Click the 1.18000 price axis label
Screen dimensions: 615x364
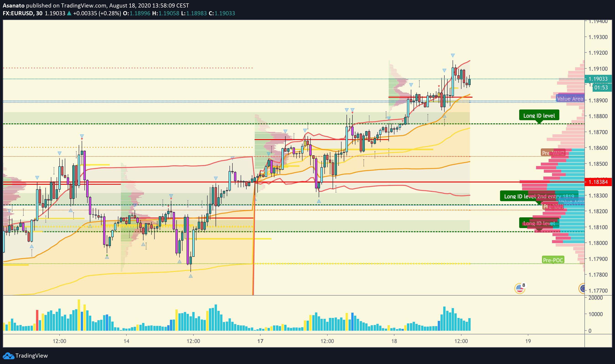[x=598, y=243]
